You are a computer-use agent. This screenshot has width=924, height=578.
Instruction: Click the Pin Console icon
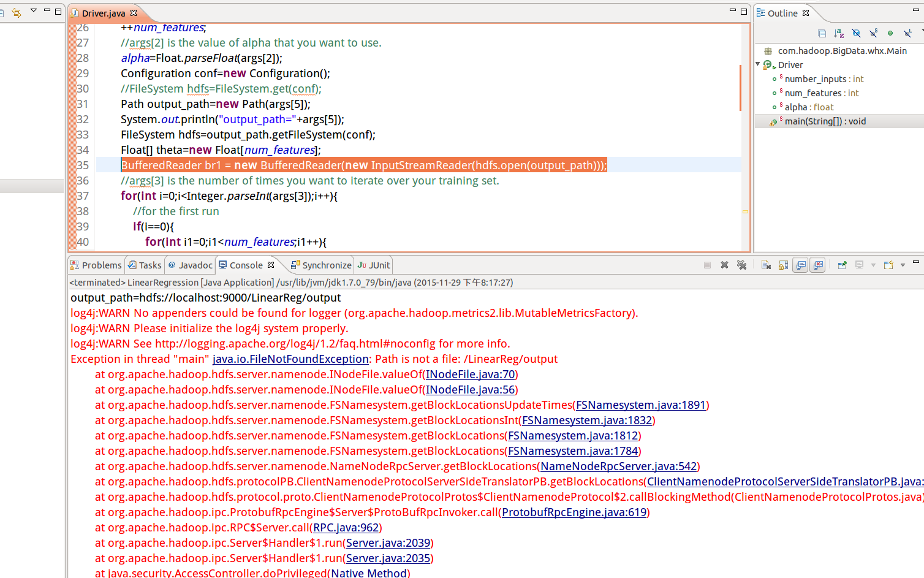842,265
